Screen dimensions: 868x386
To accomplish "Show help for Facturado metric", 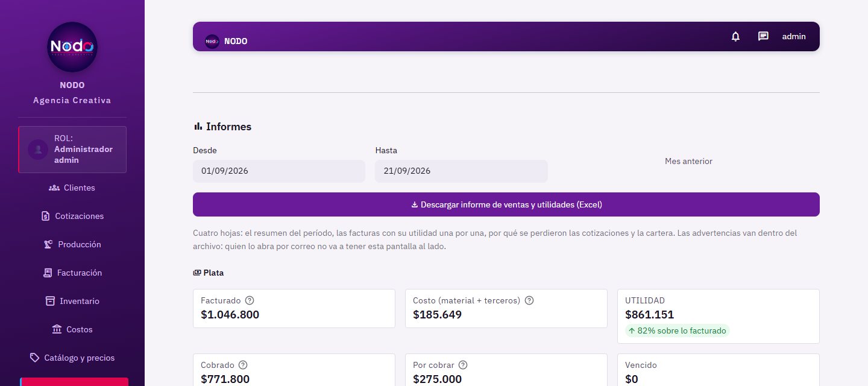I will coord(250,300).
